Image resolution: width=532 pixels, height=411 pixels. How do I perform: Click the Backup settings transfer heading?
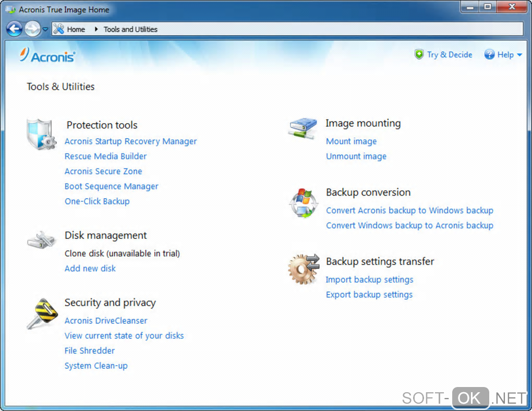(380, 262)
